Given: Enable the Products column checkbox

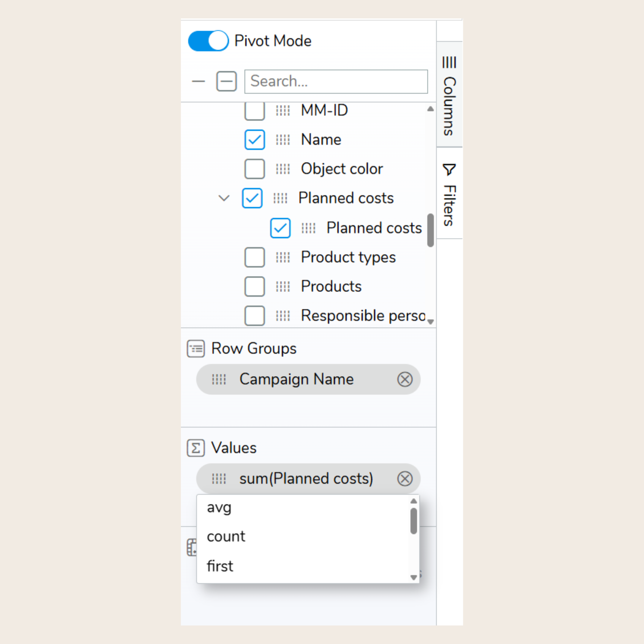Looking at the screenshot, I should pos(255,286).
